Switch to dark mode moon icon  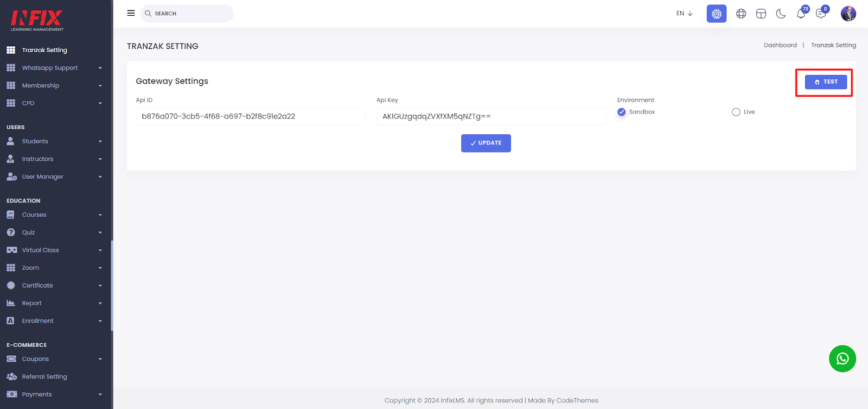click(x=781, y=14)
